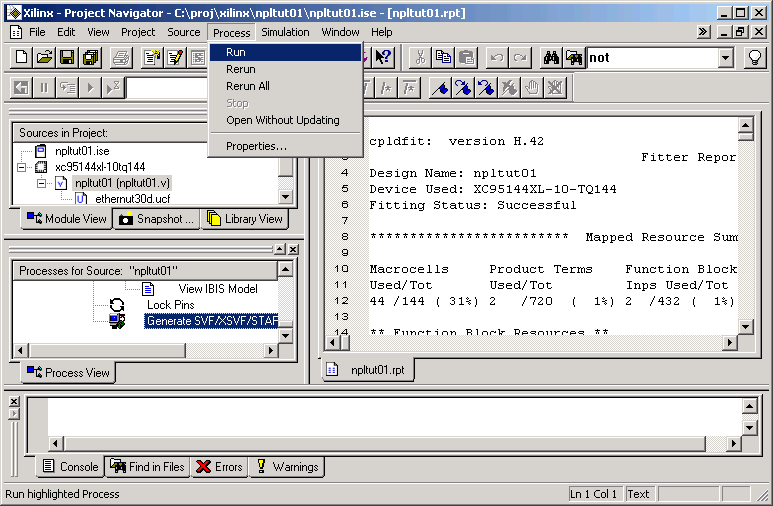
Task: Click the toggle bookmark flag icon
Action: (x=440, y=88)
